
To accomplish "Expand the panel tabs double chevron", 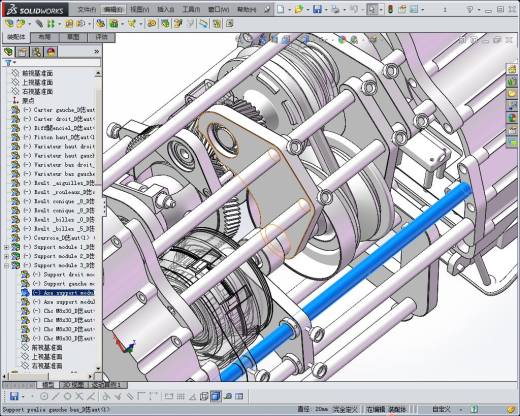I will (97, 52).
